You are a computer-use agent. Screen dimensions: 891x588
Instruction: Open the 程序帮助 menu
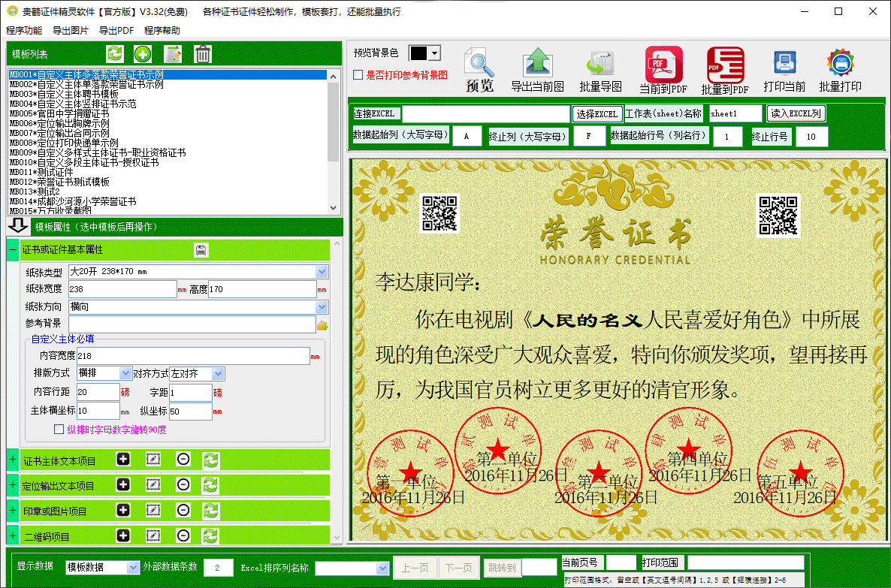162,31
